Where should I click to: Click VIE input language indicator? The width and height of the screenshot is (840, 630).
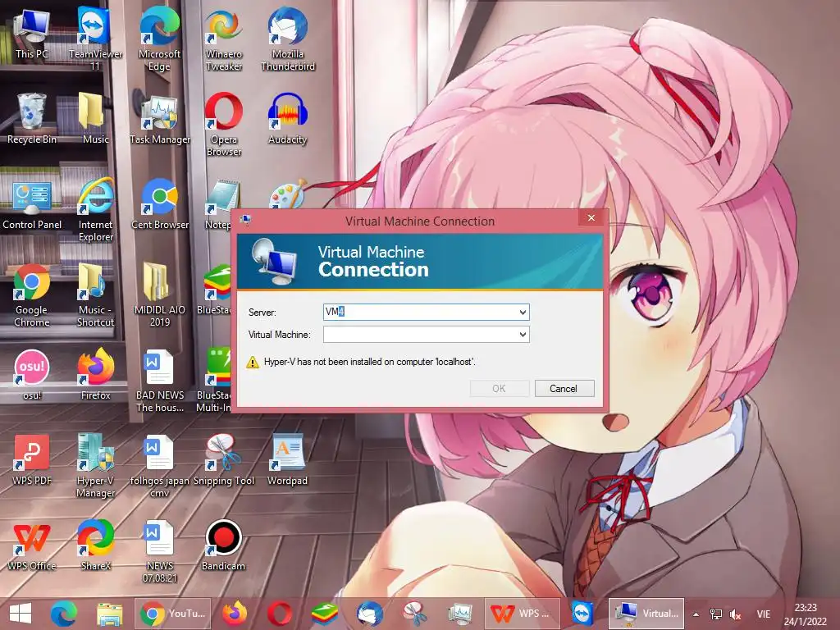pyautogui.click(x=764, y=614)
